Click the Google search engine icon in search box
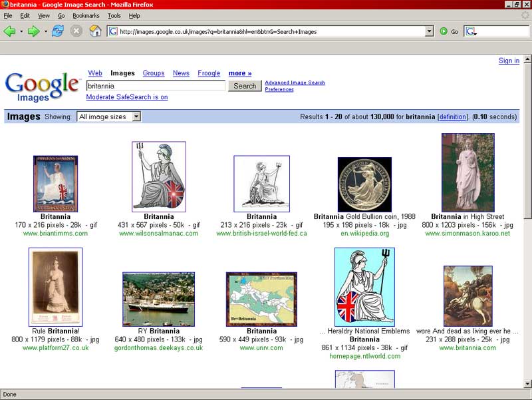This screenshot has width=532, height=400. point(471,31)
